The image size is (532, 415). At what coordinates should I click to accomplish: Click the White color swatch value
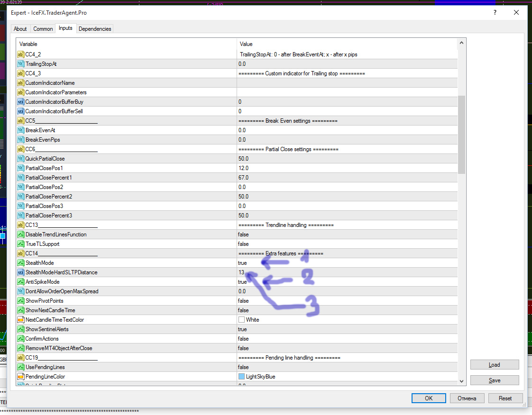point(241,320)
